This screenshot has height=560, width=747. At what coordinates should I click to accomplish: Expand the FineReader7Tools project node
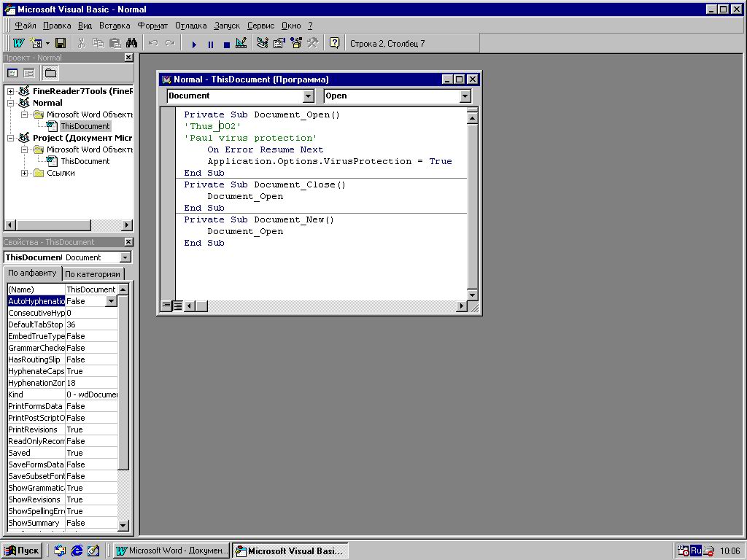pyautogui.click(x=10, y=91)
